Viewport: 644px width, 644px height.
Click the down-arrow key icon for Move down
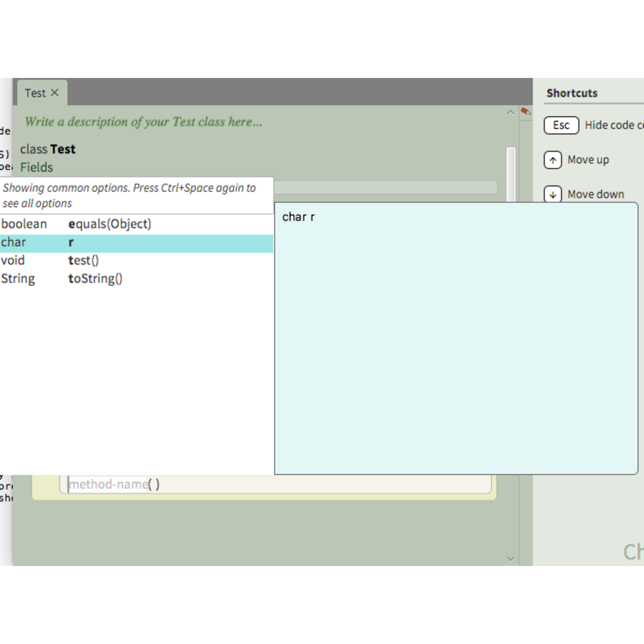pyautogui.click(x=552, y=194)
